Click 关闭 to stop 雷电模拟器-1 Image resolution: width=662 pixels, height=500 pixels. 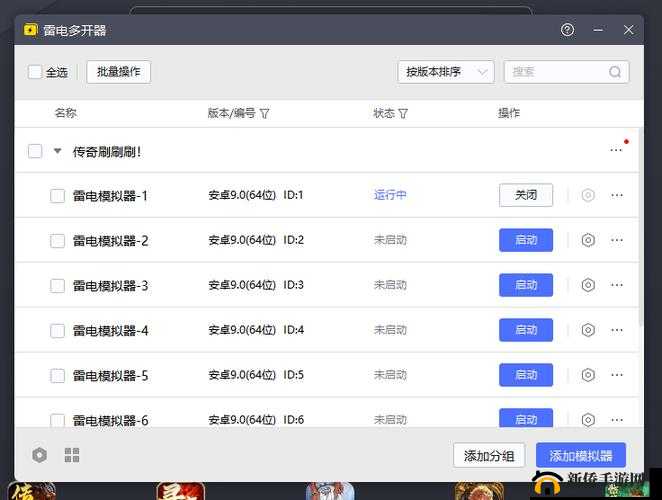click(526, 195)
